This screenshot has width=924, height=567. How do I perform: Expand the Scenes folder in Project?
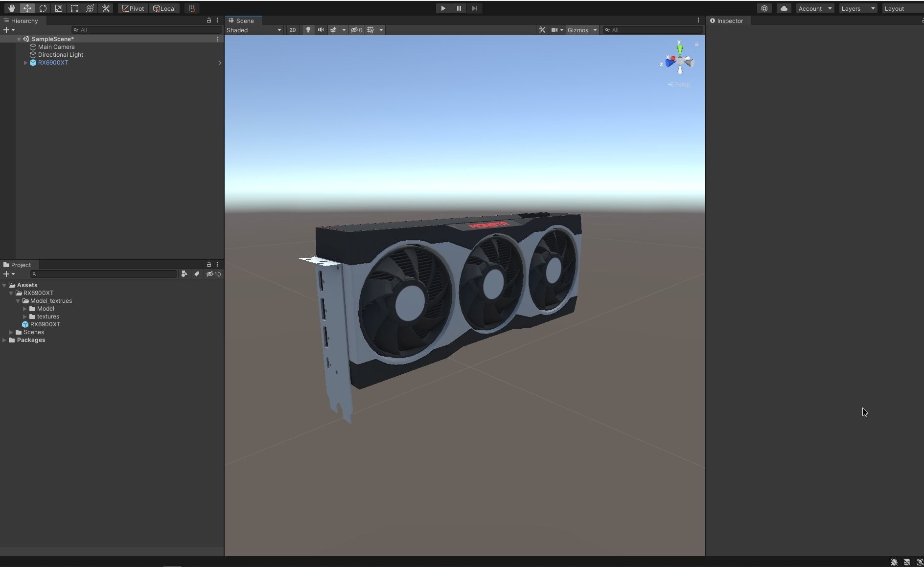pyautogui.click(x=11, y=332)
